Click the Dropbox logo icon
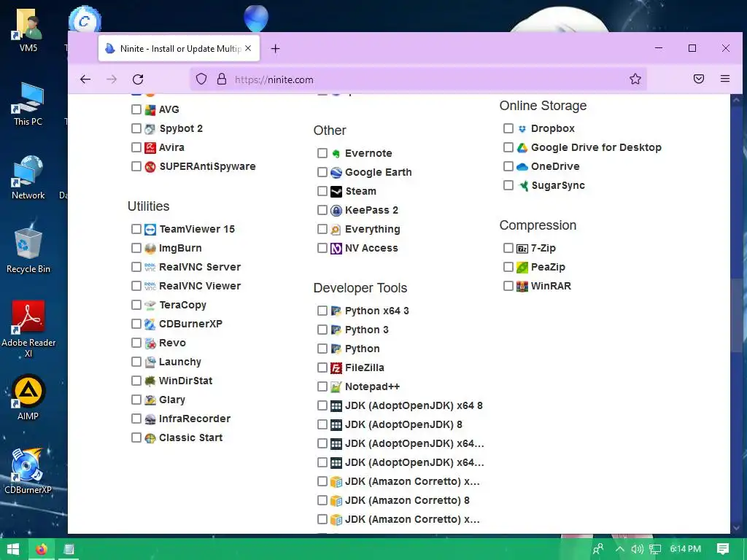The height and width of the screenshot is (560, 747). 522,129
